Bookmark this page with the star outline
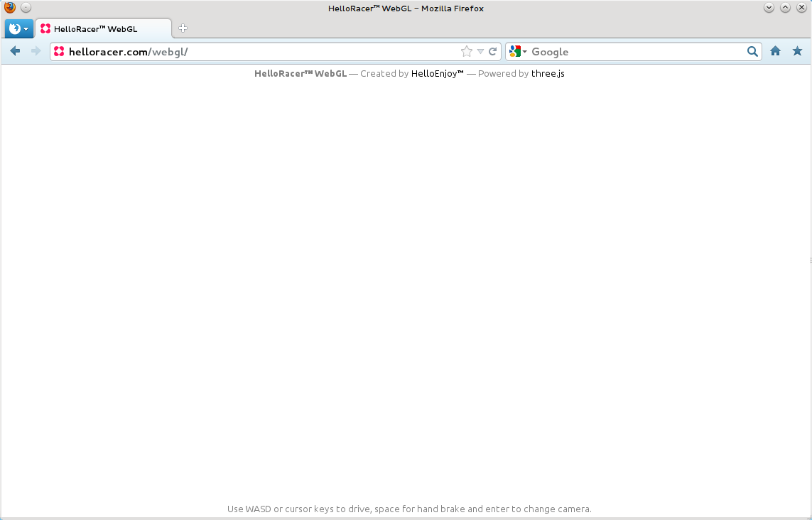The width and height of the screenshot is (812, 520). (x=466, y=51)
